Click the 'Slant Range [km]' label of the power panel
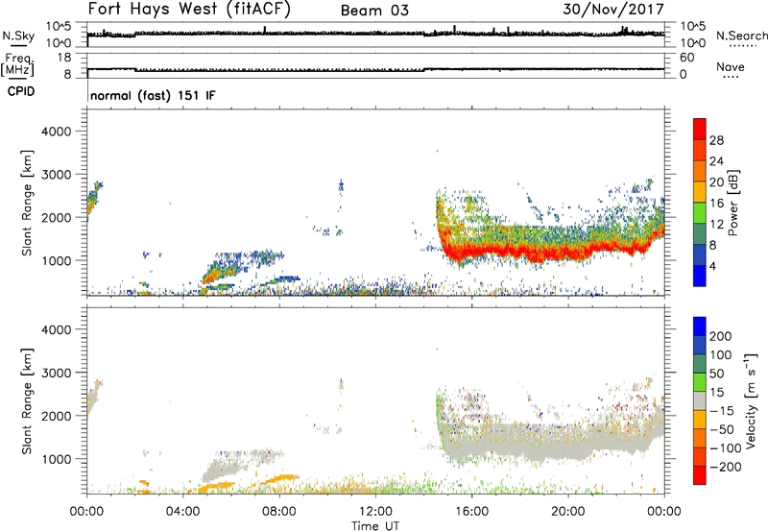This screenshot has height=532, width=768. tap(27, 204)
